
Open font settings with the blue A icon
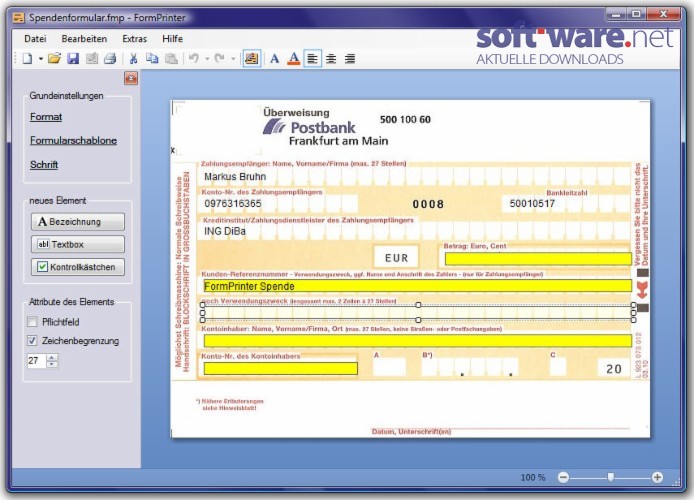click(x=274, y=59)
